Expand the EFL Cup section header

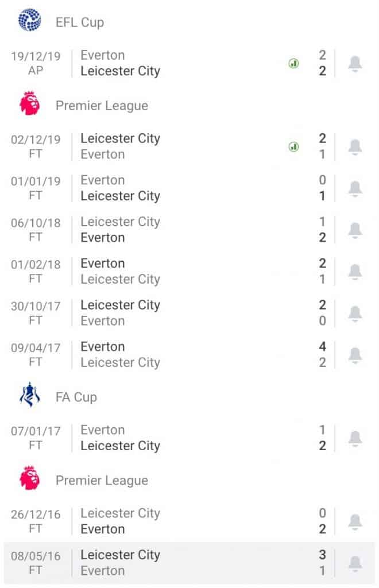coord(80,22)
